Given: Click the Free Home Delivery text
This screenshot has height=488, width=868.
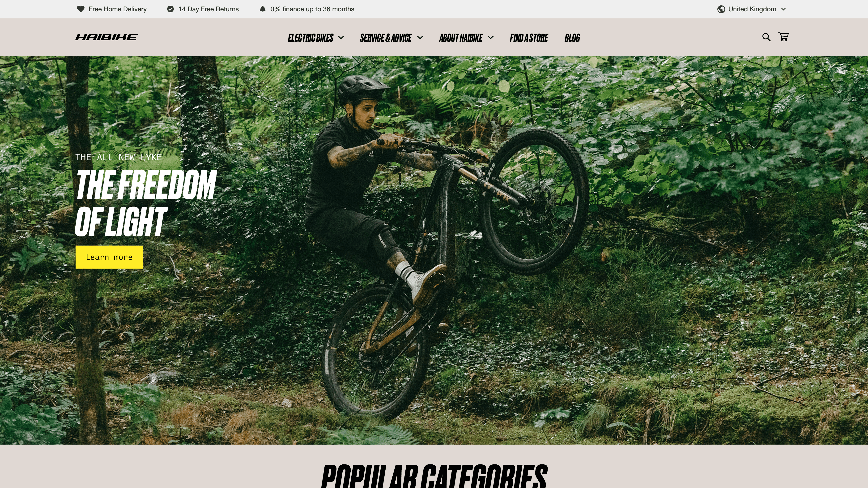Looking at the screenshot, I should (117, 9).
